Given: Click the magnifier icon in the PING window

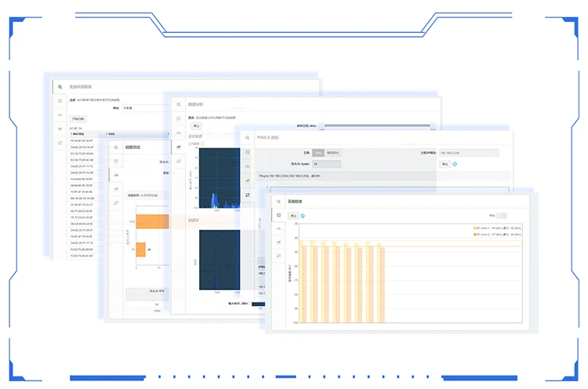Looking at the screenshot, I should 248,138.
